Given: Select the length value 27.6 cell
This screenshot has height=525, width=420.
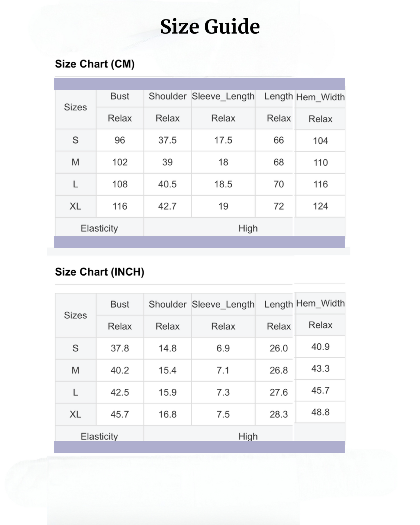Looking at the screenshot, I should 278,392.
